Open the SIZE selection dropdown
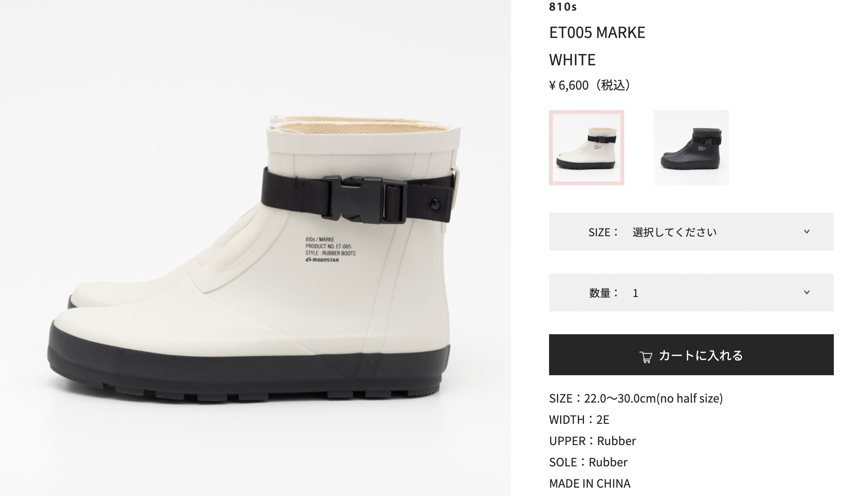Viewport: 868px width, 496px height. tap(691, 232)
